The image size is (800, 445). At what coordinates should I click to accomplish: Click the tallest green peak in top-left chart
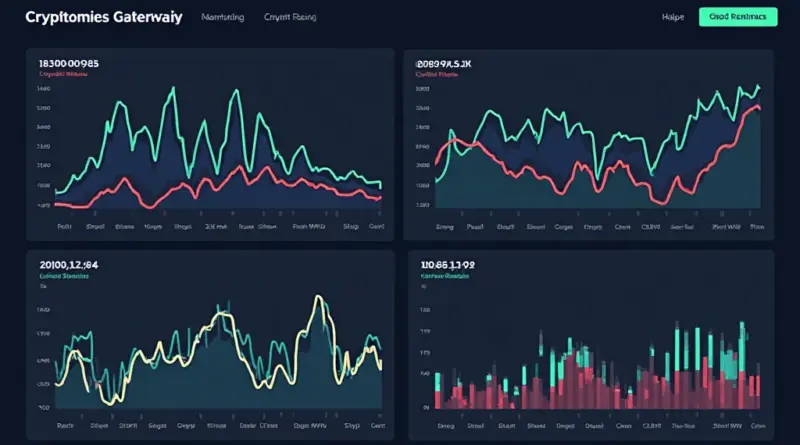coord(171,89)
